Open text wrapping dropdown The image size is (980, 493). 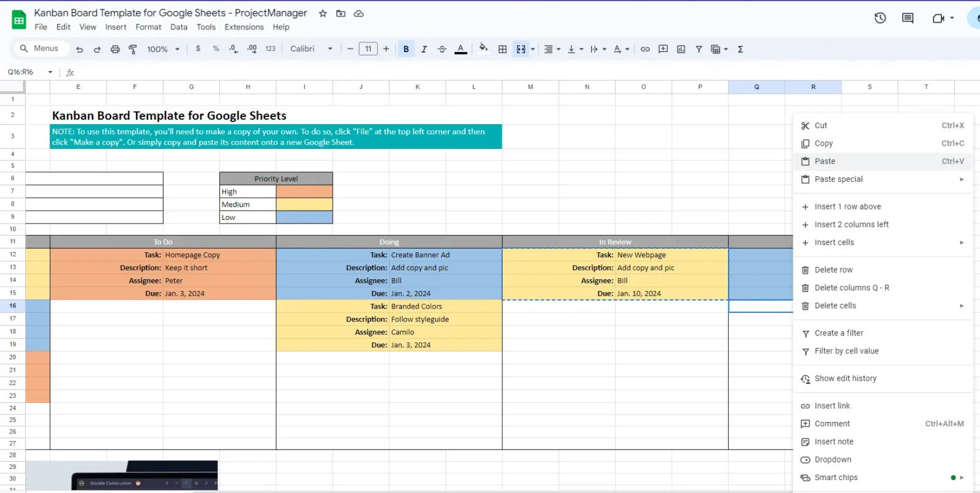pos(598,49)
